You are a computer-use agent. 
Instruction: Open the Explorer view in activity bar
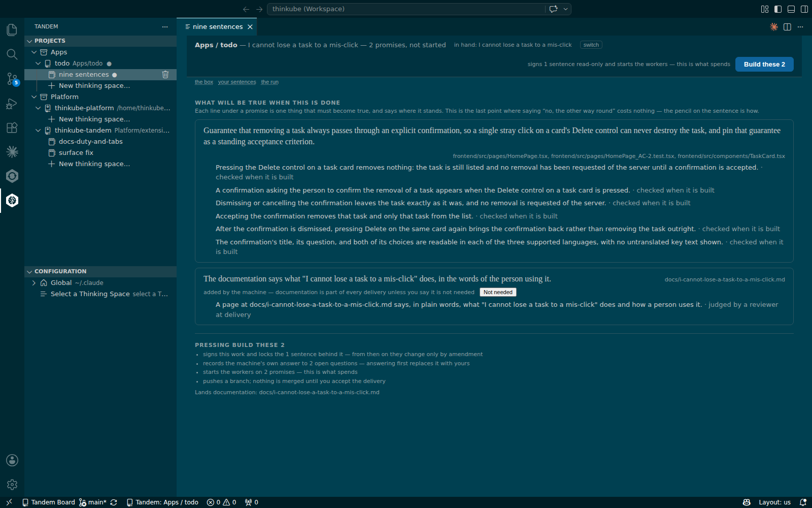click(12, 30)
